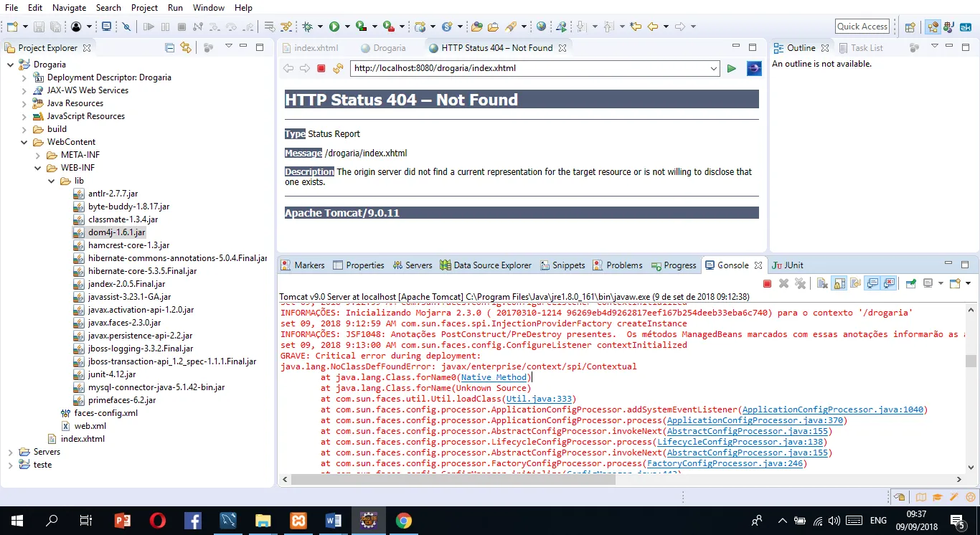Click the green Run button in the toolbar
Screen dimensions: 980x535
coord(334,27)
